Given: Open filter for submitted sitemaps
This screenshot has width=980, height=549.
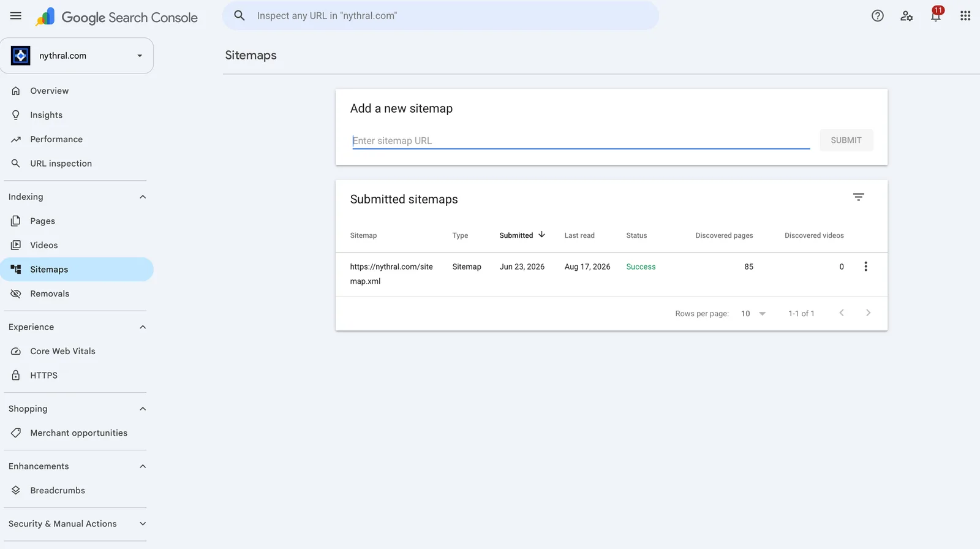Looking at the screenshot, I should [859, 197].
